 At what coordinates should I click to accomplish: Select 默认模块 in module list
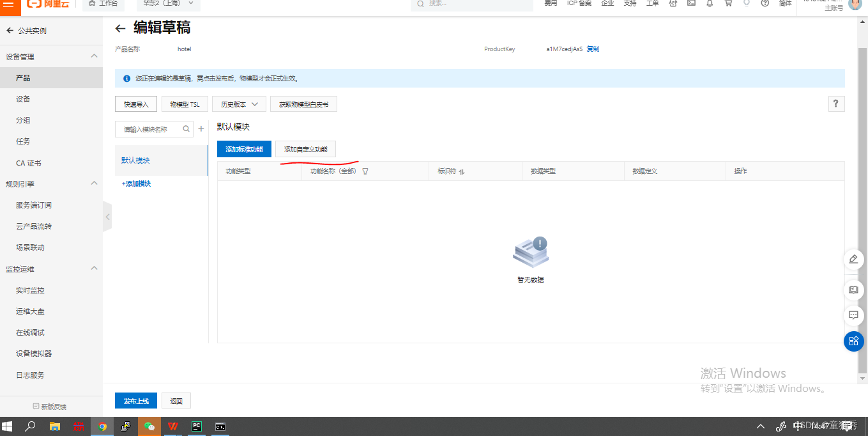[x=162, y=160]
